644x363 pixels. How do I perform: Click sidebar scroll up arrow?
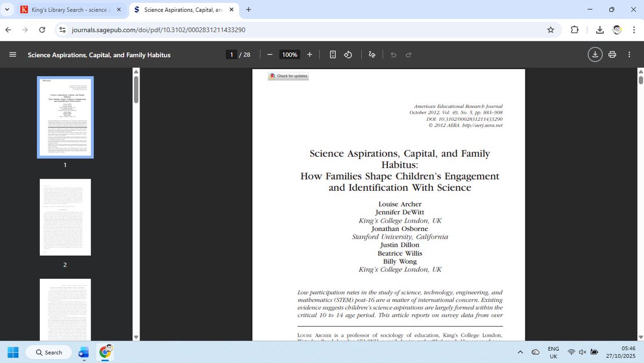pyautogui.click(x=136, y=71)
